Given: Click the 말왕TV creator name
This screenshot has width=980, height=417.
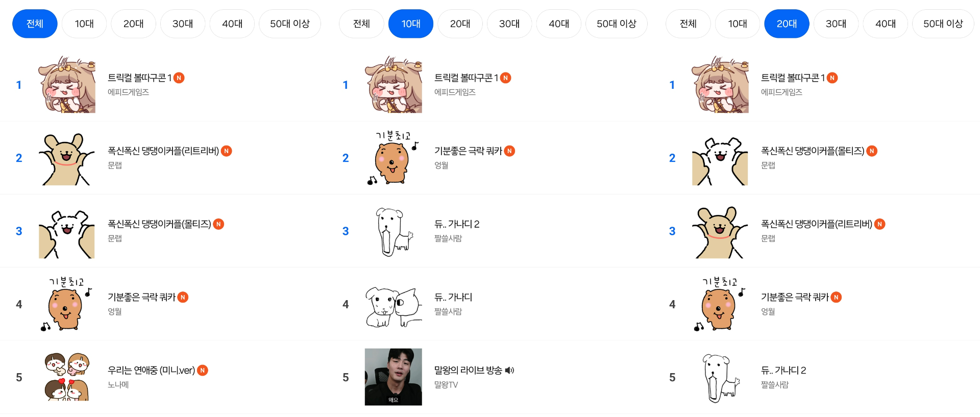Looking at the screenshot, I should pyautogui.click(x=445, y=385).
